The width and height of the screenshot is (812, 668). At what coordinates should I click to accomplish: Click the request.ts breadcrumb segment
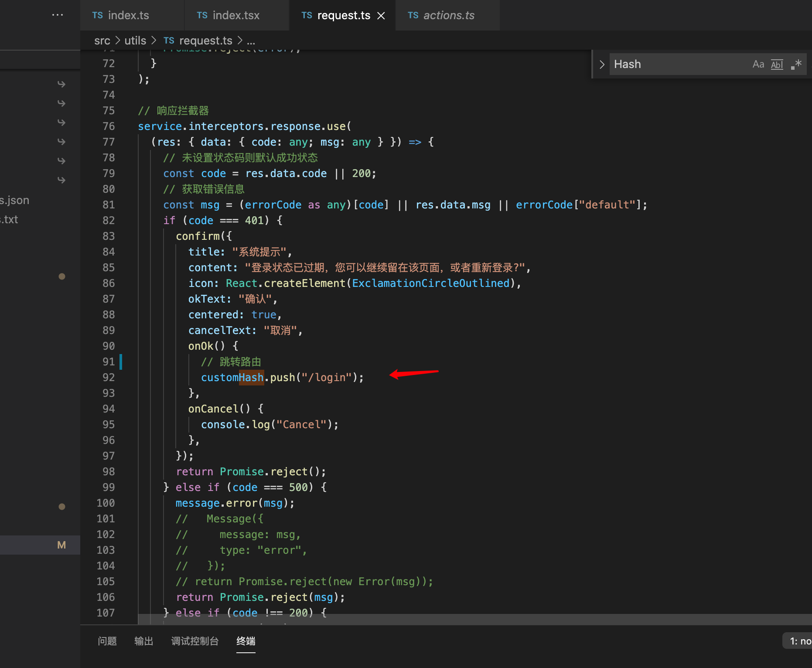198,41
